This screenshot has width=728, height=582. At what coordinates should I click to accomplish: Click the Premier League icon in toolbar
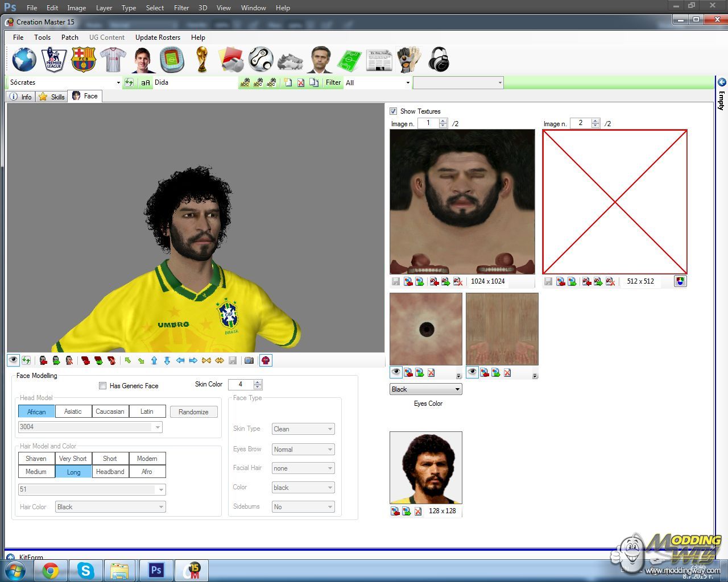click(54, 60)
